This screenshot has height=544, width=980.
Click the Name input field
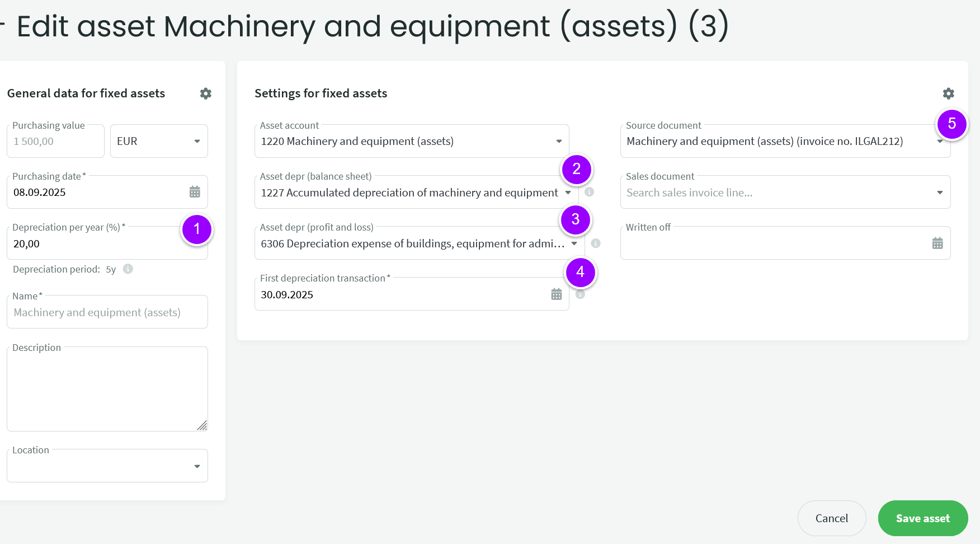[107, 312]
